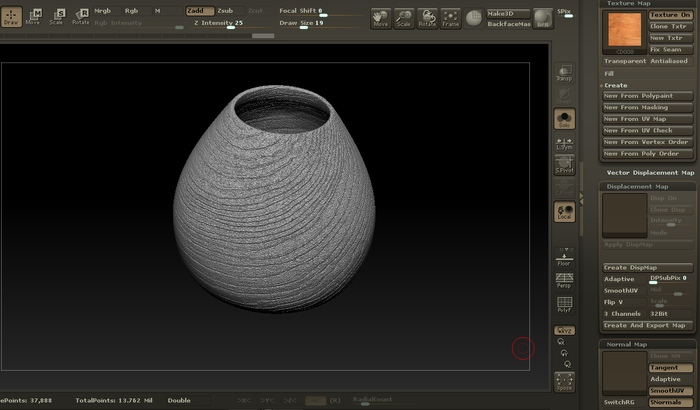Screen dimensions: 700x410
Task: Click the C.Pivot clear pivot icon
Action: pyautogui.click(x=564, y=188)
